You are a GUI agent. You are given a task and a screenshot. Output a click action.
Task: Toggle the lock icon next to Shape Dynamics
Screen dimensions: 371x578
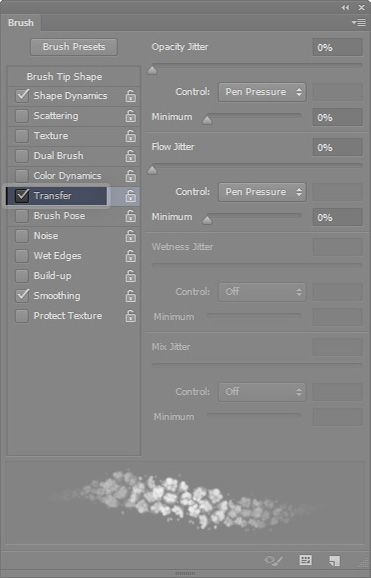pyautogui.click(x=131, y=96)
